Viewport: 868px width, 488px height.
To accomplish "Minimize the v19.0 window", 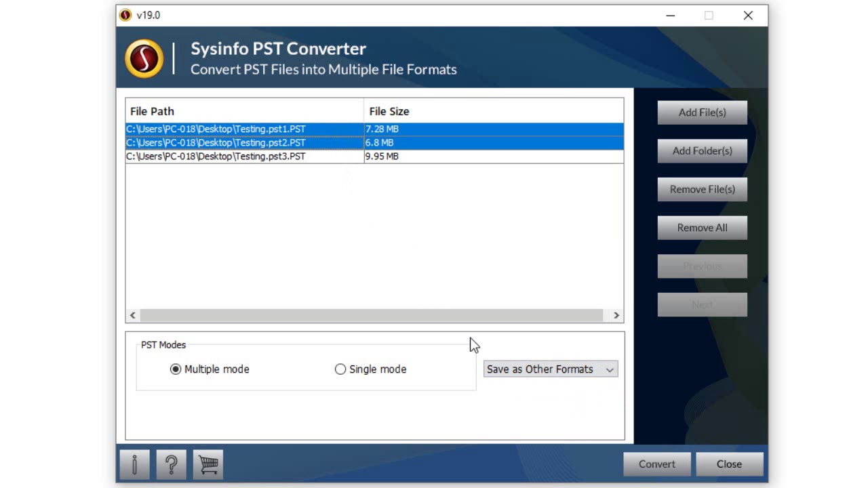I will (670, 15).
